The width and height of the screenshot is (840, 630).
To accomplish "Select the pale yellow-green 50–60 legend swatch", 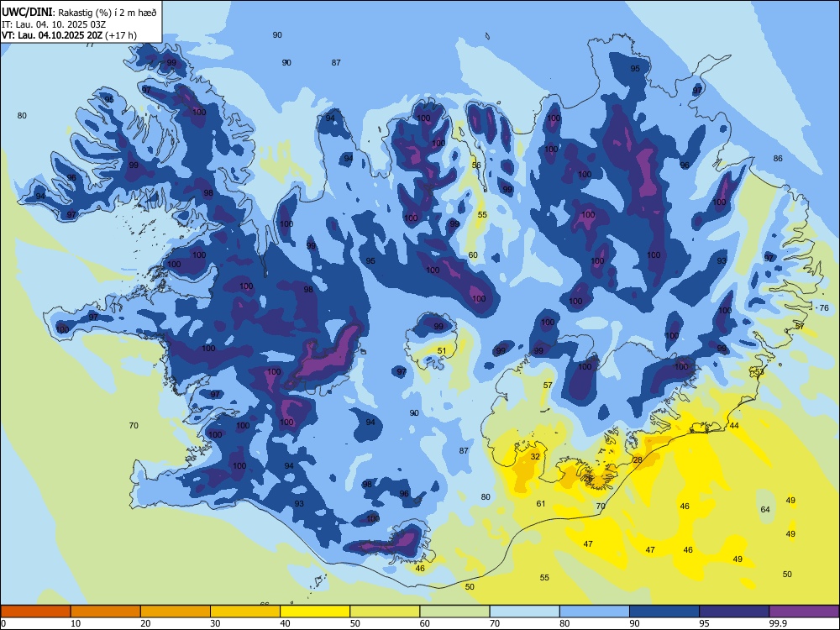I will (385, 612).
